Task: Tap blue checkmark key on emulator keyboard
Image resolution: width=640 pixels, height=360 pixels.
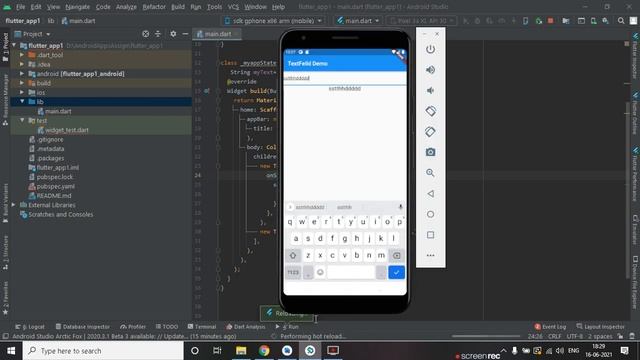Action: click(x=396, y=272)
